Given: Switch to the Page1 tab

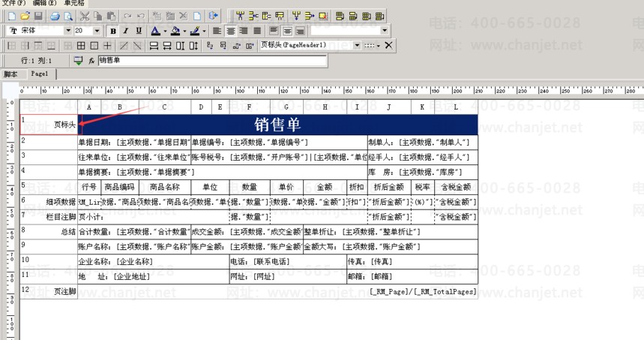Looking at the screenshot, I should pyautogui.click(x=40, y=74).
